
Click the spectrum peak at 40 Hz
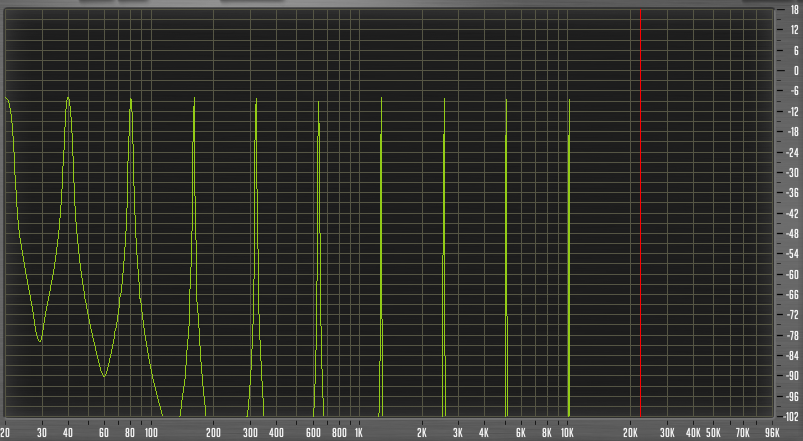pyautogui.click(x=68, y=99)
